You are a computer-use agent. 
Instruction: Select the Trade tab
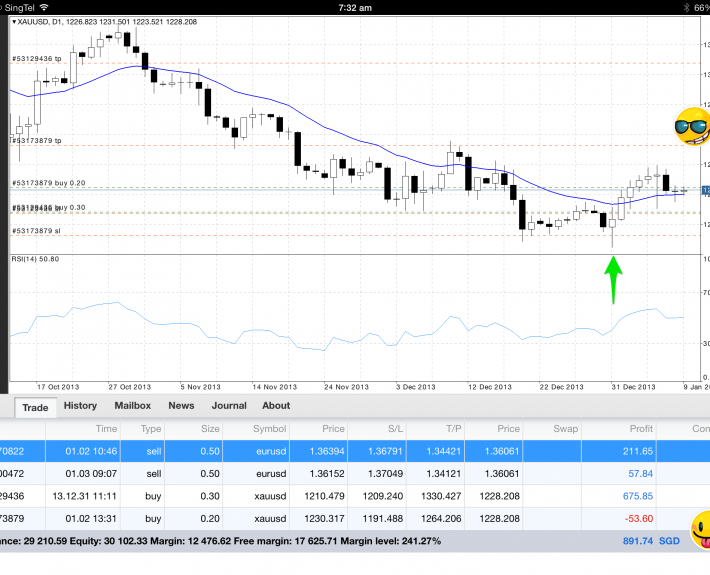pos(35,407)
